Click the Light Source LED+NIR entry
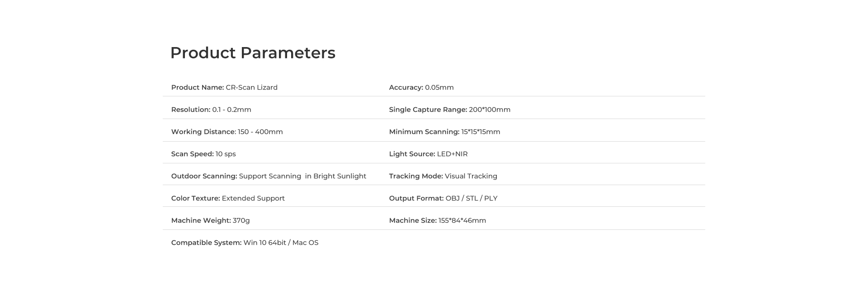The height and width of the screenshot is (291, 868). pyautogui.click(x=428, y=154)
